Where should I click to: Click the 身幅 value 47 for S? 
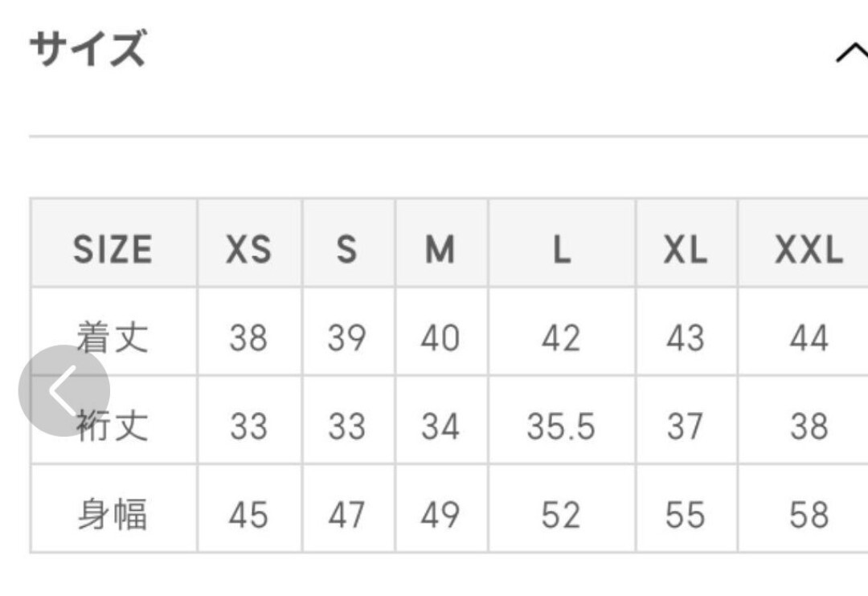347,514
